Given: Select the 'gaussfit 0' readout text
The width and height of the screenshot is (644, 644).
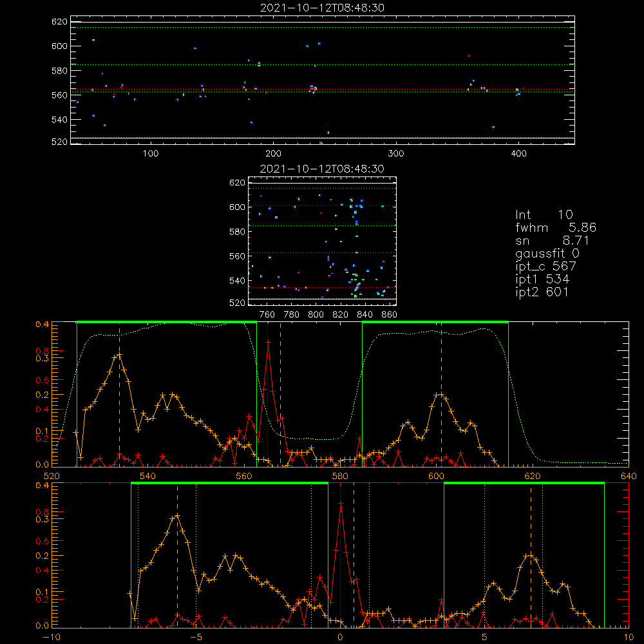Looking at the screenshot, I should tap(547, 254).
